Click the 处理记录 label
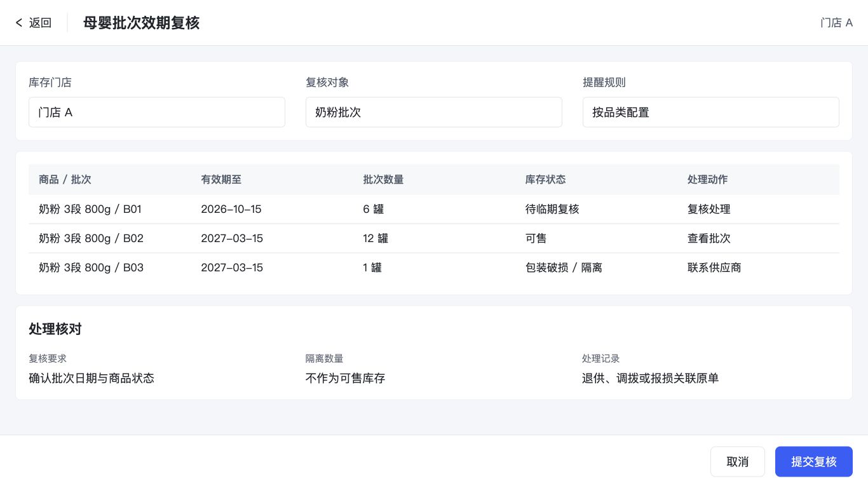Image resolution: width=868 pixels, height=488 pixels. coord(601,359)
